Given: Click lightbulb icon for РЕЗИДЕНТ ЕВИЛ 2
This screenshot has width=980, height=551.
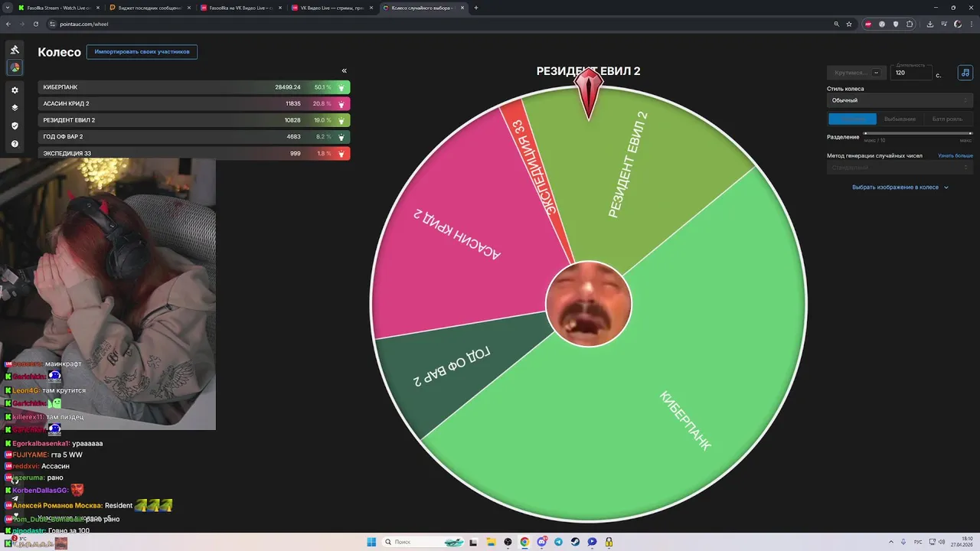Looking at the screenshot, I should point(341,120).
